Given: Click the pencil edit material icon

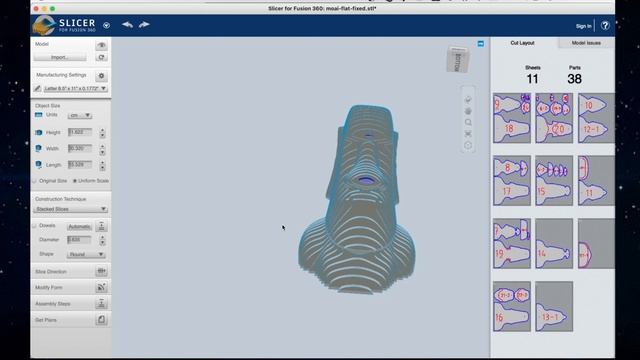Looking at the screenshot, I should tap(38, 88).
